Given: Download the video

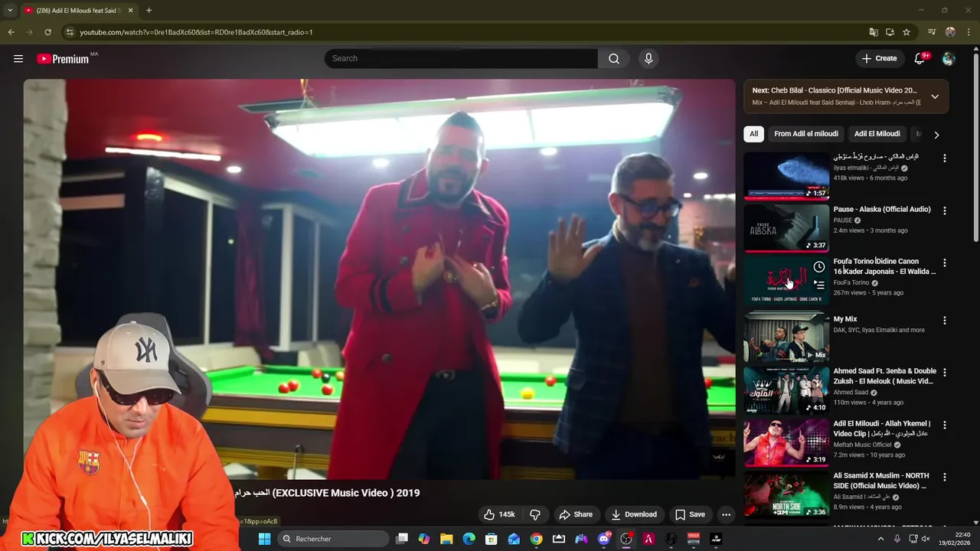Looking at the screenshot, I should point(634,514).
